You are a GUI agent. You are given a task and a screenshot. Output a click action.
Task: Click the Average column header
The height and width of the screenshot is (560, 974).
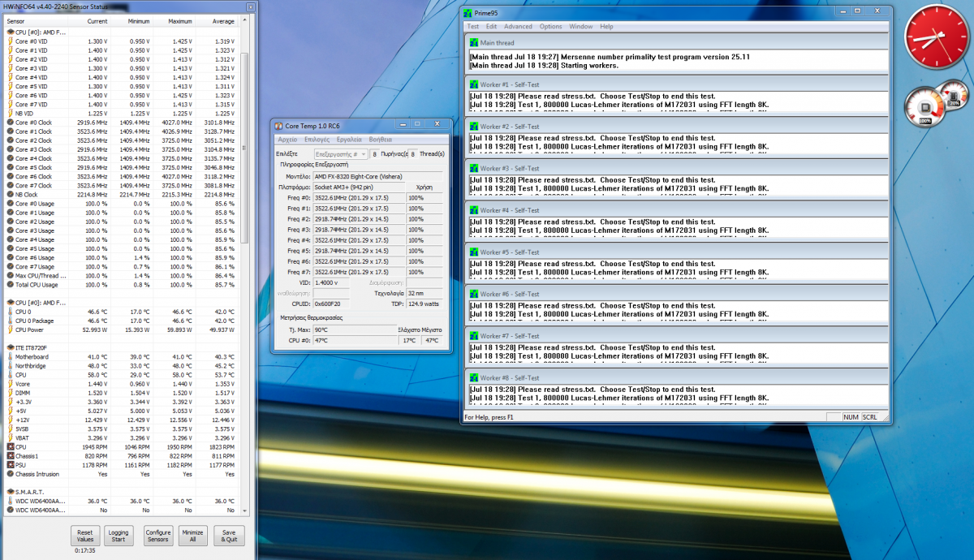(x=217, y=20)
